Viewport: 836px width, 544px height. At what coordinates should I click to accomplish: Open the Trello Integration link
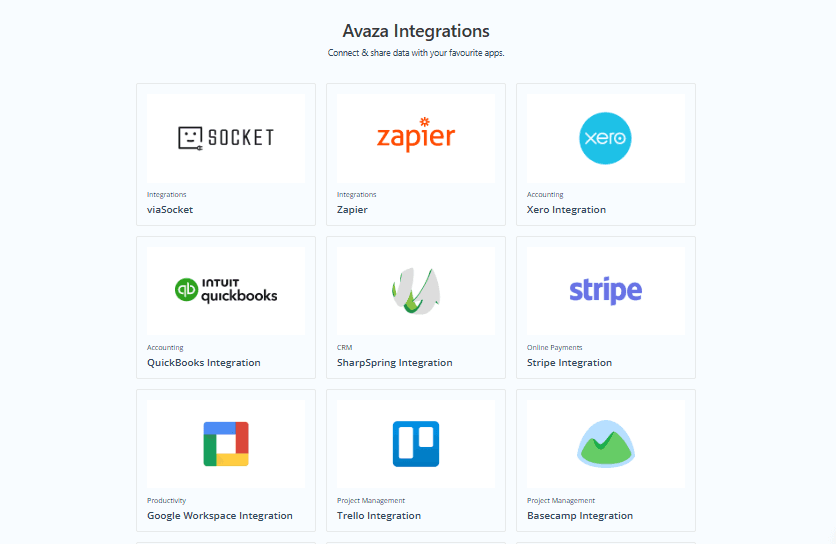coord(379,516)
